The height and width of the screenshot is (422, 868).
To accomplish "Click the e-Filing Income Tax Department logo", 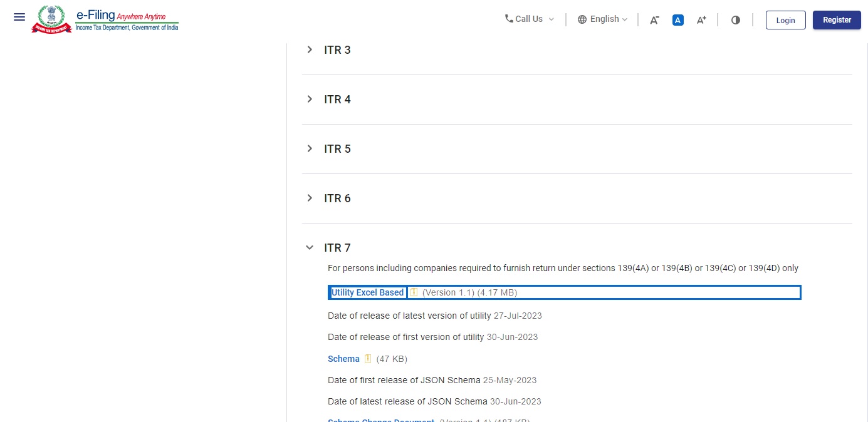I will (105, 19).
